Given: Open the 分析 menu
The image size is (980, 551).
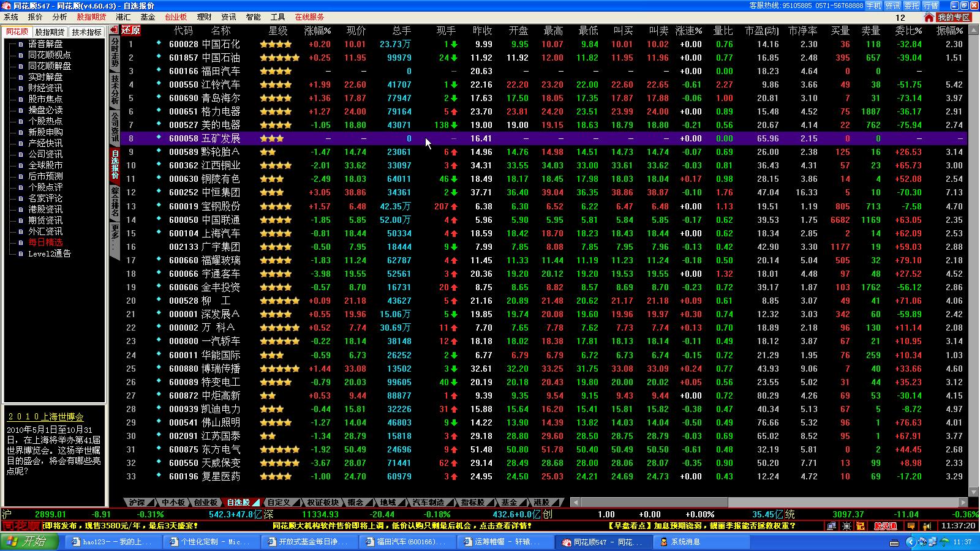Looking at the screenshot, I should pyautogui.click(x=59, y=17).
